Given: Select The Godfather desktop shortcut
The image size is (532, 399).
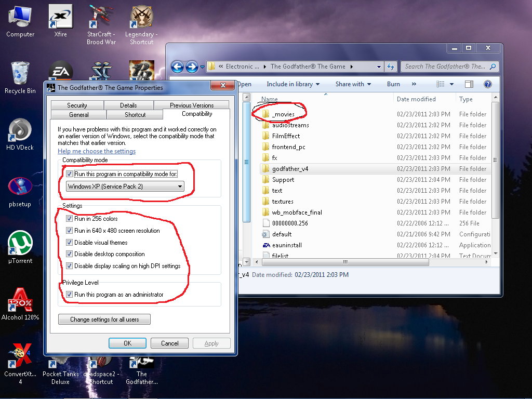Looking at the screenshot, I should click(x=141, y=371).
